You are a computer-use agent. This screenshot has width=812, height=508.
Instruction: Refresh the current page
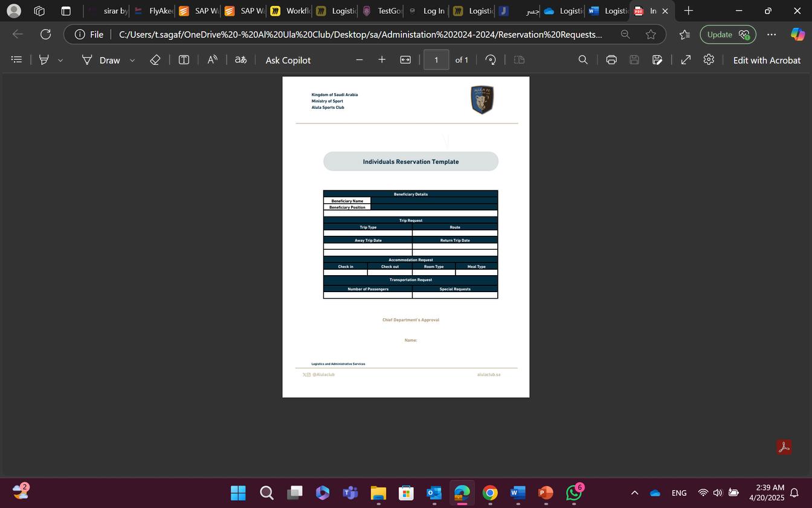(x=45, y=34)
